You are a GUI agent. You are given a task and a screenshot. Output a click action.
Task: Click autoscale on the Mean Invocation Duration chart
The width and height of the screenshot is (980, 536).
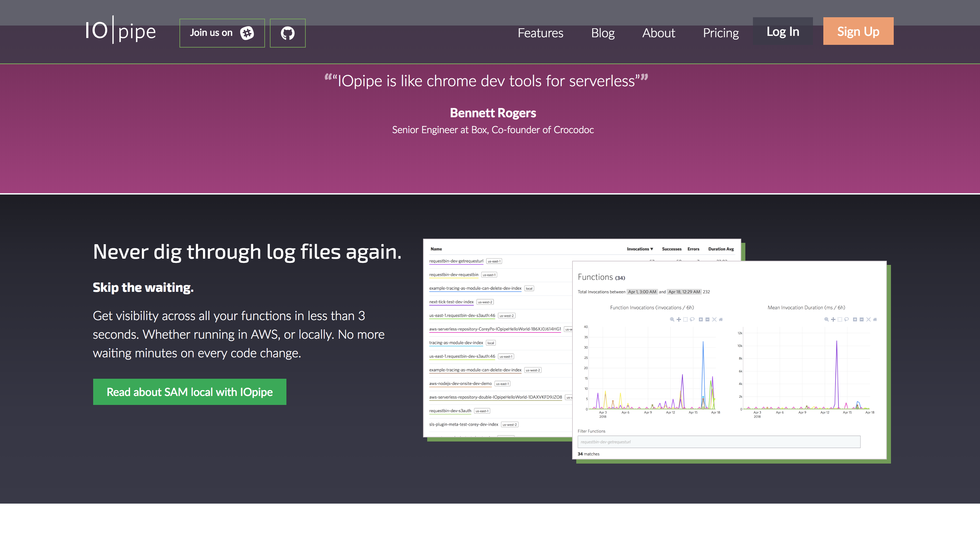(x=869, y=320)
